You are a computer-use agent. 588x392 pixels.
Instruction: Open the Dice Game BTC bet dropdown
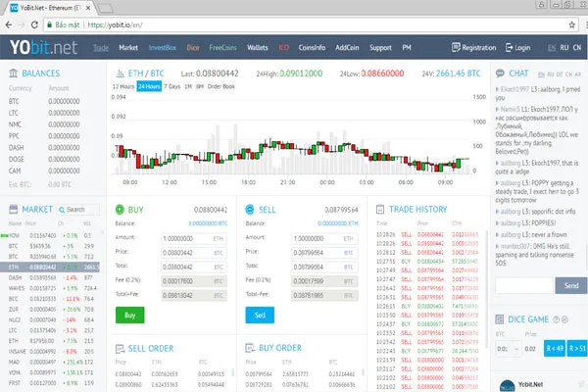coord(508,349)
